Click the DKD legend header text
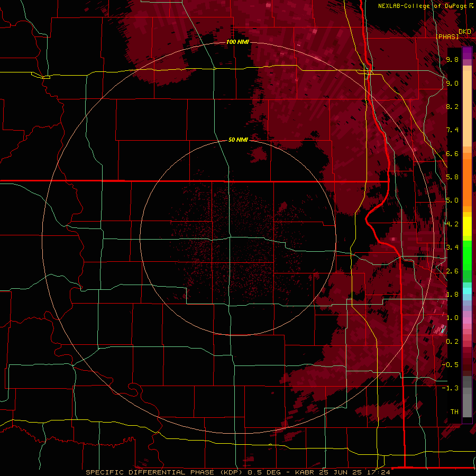Screen dimensions: 476x476 (465, 32)
